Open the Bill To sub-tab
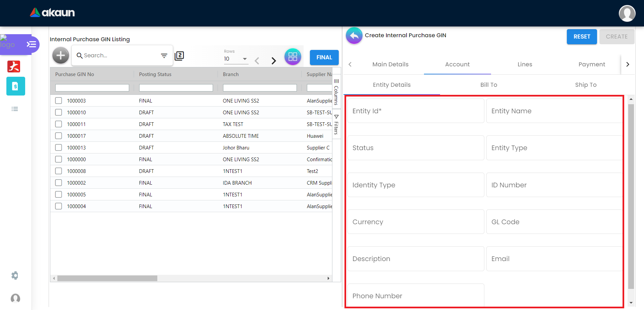 click(488, 85)
